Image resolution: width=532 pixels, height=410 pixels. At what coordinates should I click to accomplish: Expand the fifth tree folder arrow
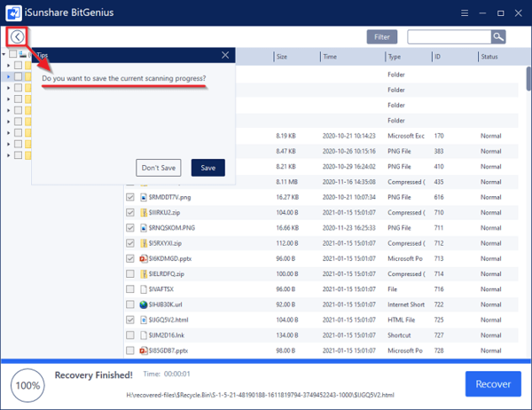(9, 110)
